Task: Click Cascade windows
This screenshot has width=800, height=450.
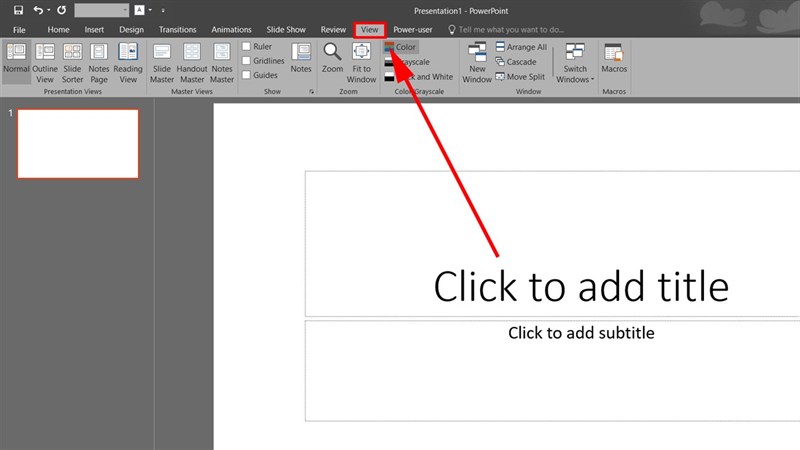Action: click(x=516, y=62)
